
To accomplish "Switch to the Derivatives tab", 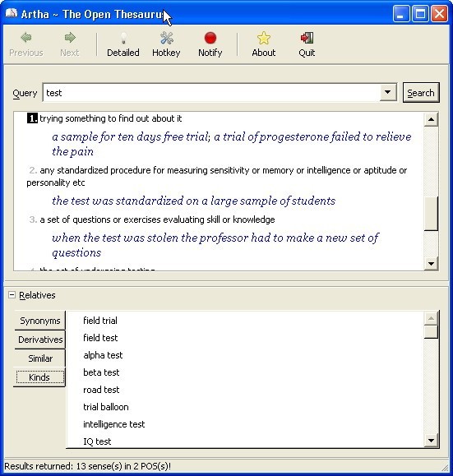I will [39, 340].
